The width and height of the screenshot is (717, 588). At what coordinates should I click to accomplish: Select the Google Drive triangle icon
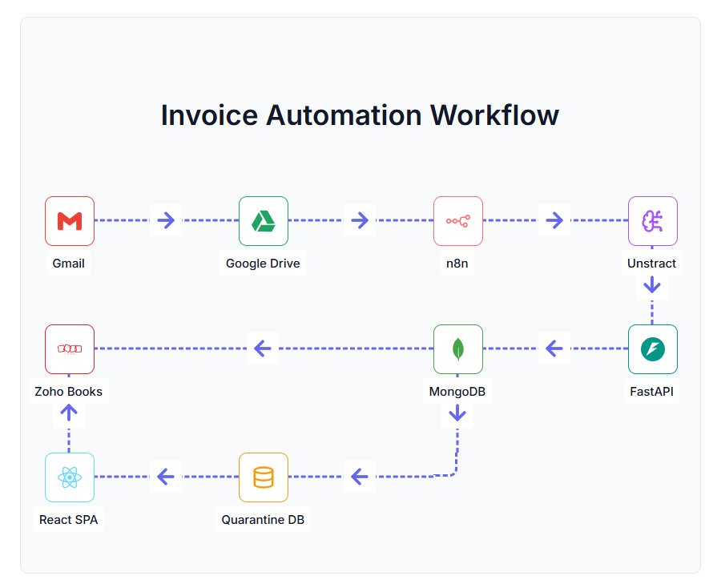(x=264, y=221)
